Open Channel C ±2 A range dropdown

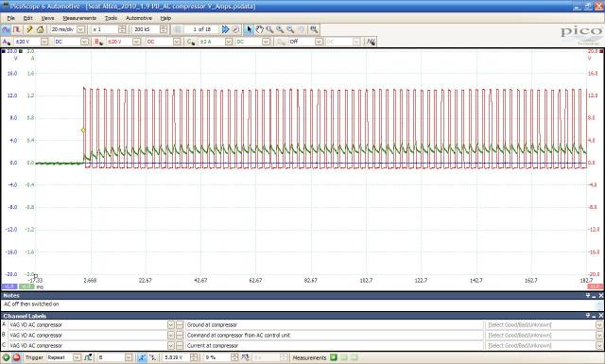(229, 42)
